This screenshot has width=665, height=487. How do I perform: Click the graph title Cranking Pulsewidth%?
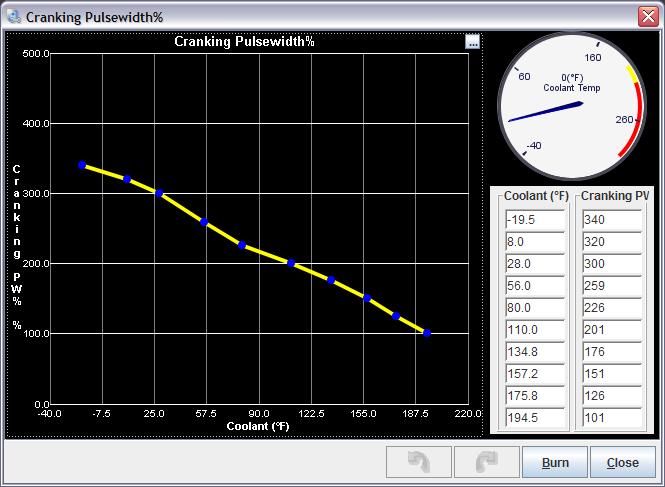(x=244, y=42)
